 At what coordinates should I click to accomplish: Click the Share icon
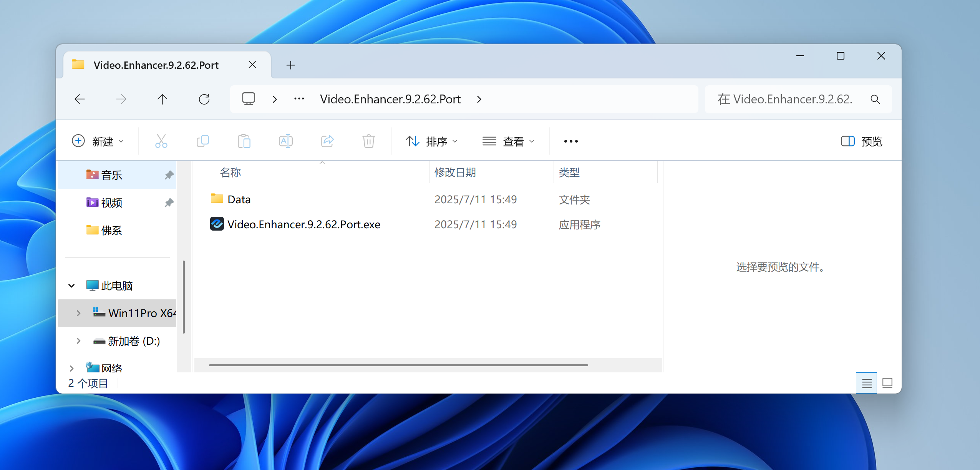[327, 141]
